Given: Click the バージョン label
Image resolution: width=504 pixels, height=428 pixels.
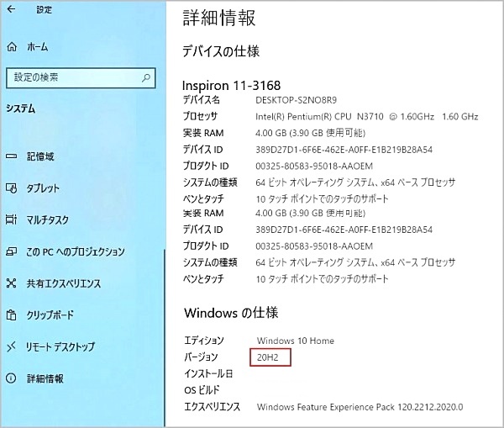Looking at the screenshot, I should point(202,357).
